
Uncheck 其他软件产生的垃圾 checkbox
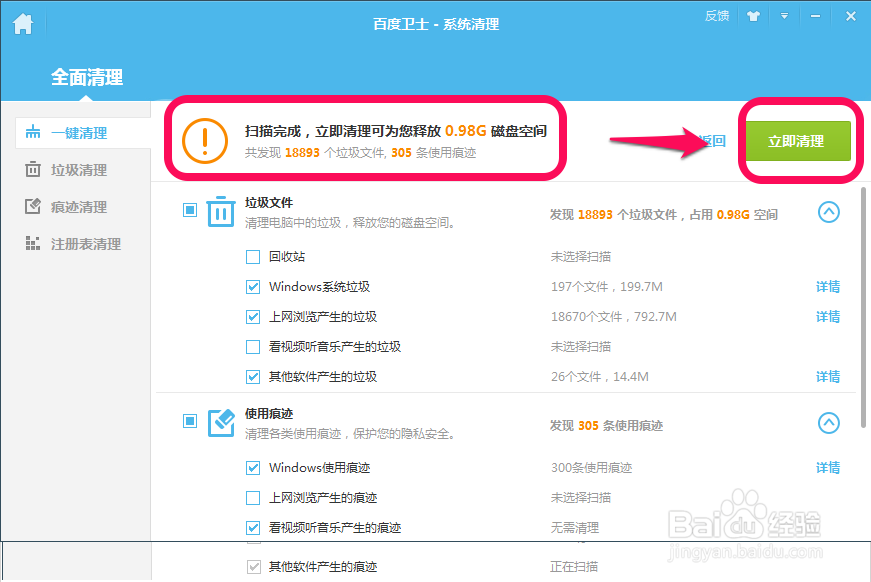pos(253,377)
